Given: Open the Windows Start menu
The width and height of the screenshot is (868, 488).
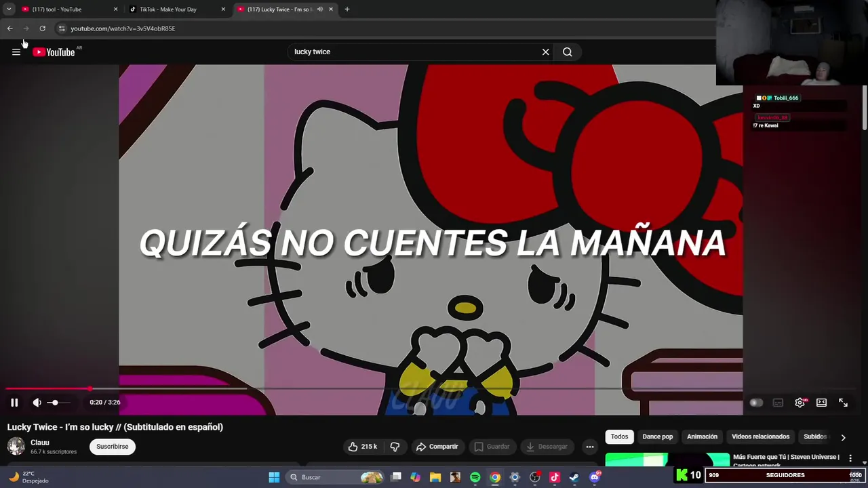Looking at the screenshot, I should click(274, 477).
